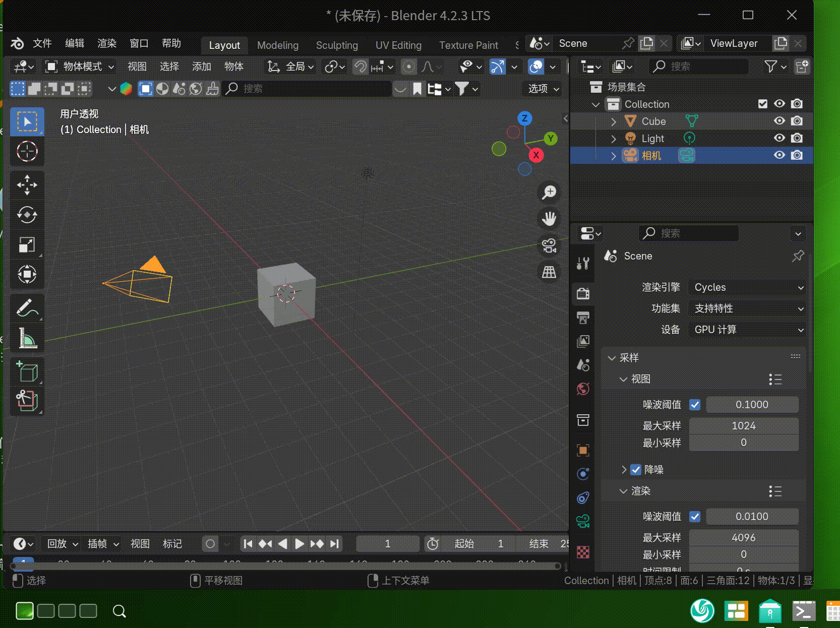
Task: Open 物体模式 mode dropdown
Action: (80, 67)
